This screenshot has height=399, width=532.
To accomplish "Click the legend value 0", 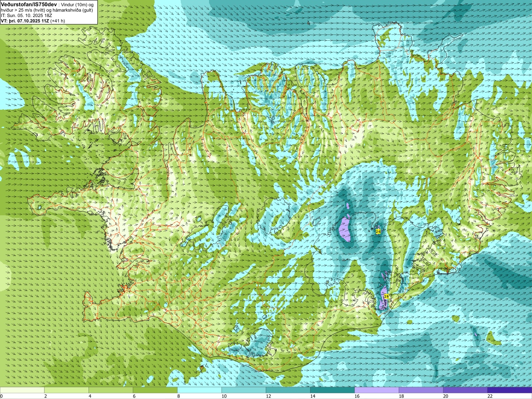I will click(x=1, y=396).
